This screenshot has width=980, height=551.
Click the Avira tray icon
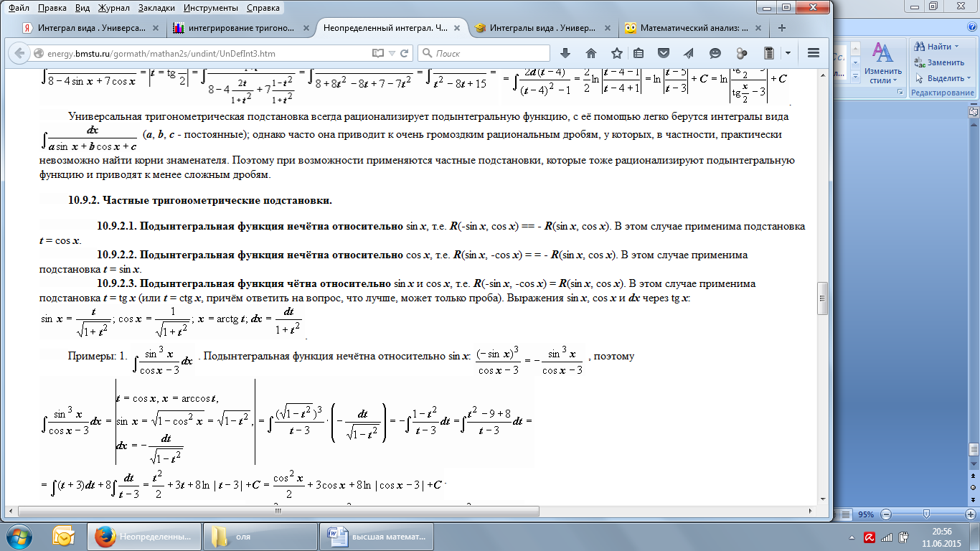[x=868, y=537]
